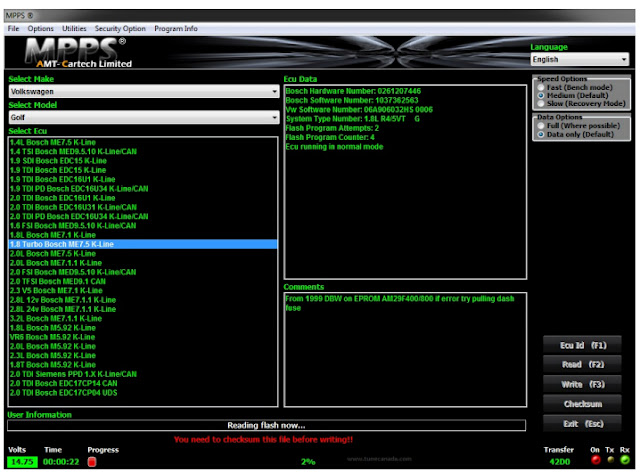Click the Tx indicator light
This screenshot has width=640, height=473.
(611, 460)
